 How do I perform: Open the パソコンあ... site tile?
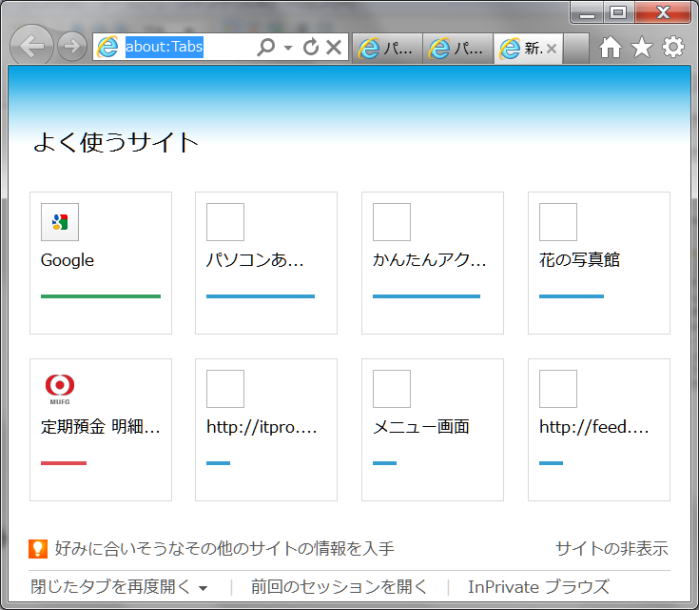pos(266,263)
